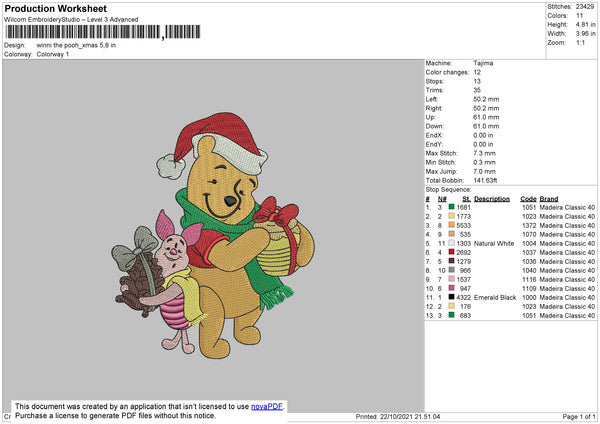Click 'Wilcom EmbroideryStudio – Level 3 Advanced' text
This screenshot has width=600, height=424.
[71, 20]
